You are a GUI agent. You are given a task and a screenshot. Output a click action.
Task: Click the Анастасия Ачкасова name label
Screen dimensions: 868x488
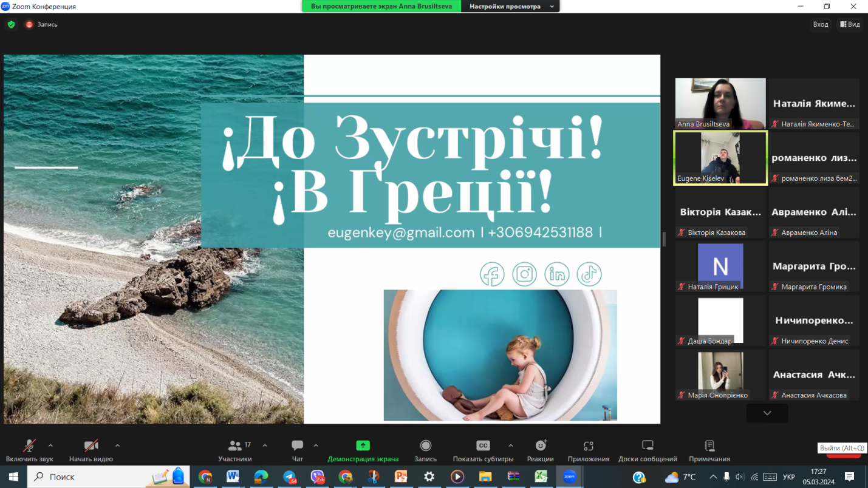pyautogui.click(x=814, y=395)
